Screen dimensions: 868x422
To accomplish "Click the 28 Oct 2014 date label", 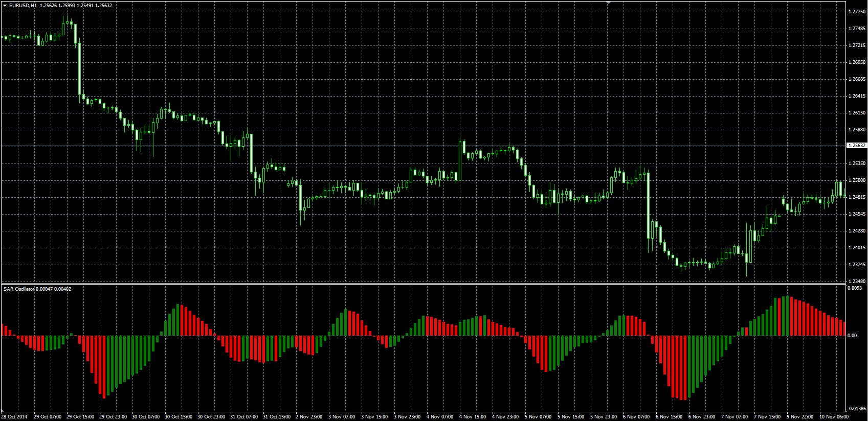I will pyautogui.click(x=14, y=417).
